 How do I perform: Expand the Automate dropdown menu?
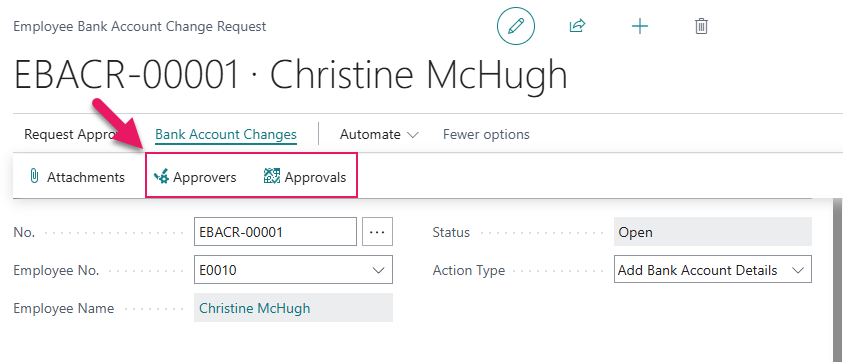379,134
